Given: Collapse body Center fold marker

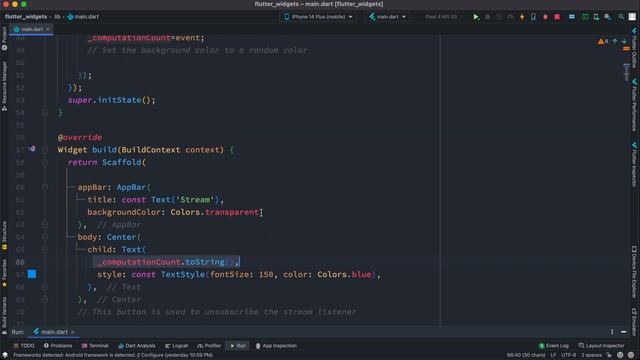Looking at the screenshot, I should click(x=45, y=237).
